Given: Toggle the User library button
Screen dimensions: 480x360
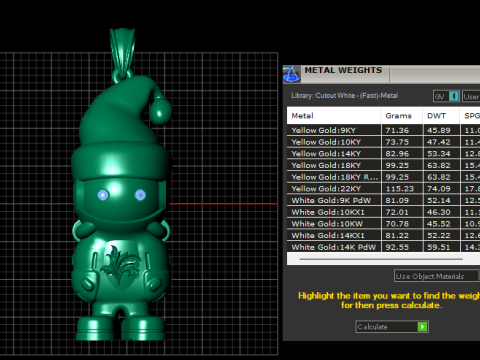Looking at the screenshot, I should tap(471, 96).
